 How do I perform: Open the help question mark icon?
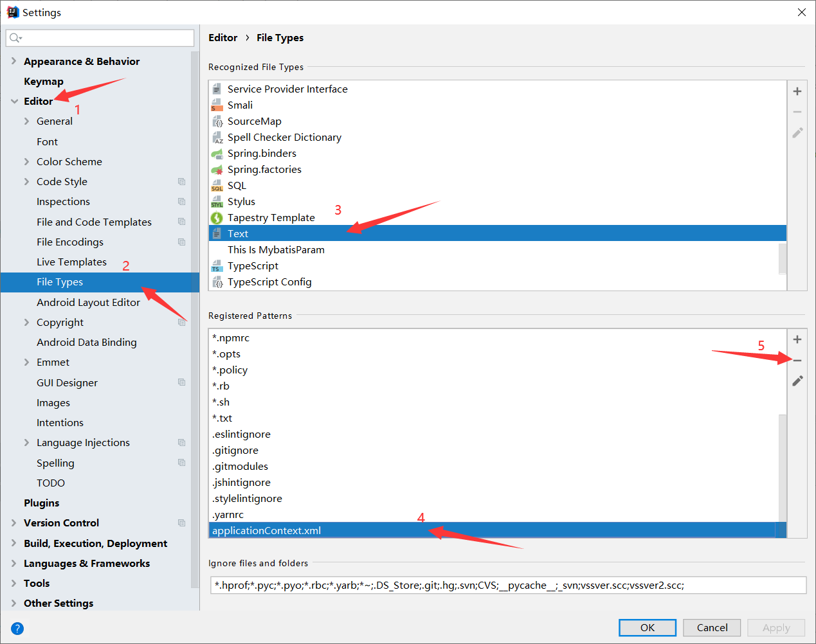click(17, 629)
